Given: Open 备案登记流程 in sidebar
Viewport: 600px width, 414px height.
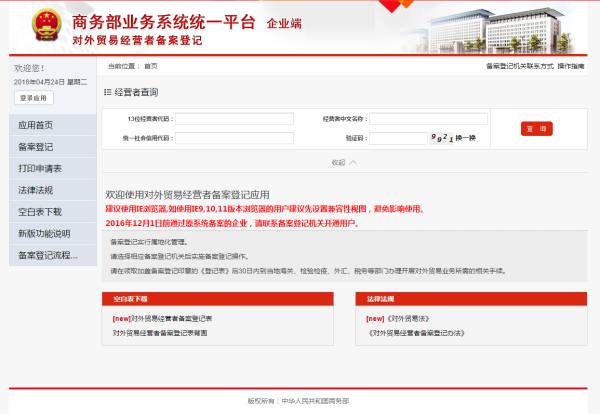Looking at the screenshot, I should (53, 255).
